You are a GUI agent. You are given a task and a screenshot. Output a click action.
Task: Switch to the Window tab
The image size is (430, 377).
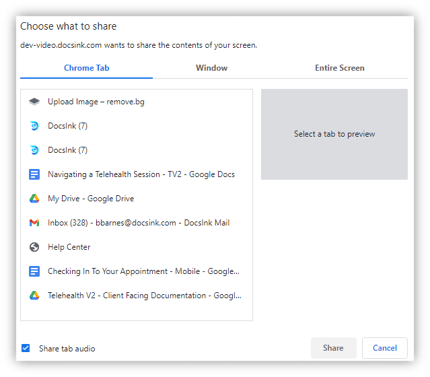point(211,68)
